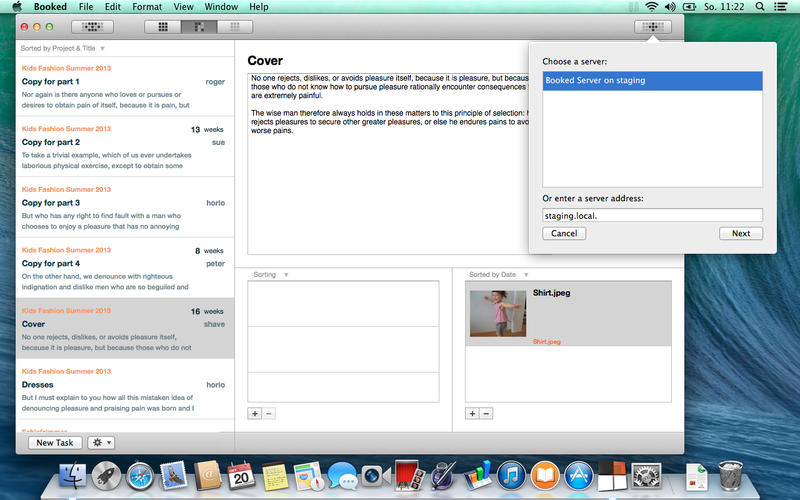Click Cancel in the server popover
Screen dimensions: 800x500
(564, 233)
